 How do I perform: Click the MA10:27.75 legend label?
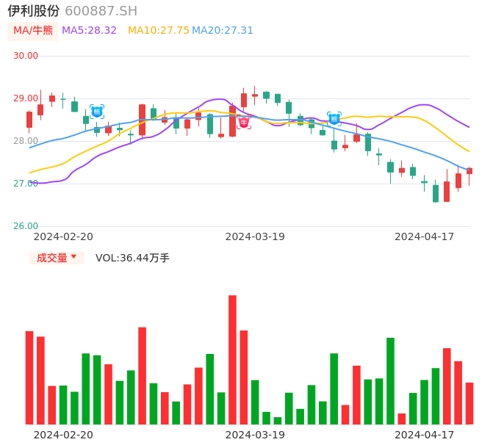[159, 31]
